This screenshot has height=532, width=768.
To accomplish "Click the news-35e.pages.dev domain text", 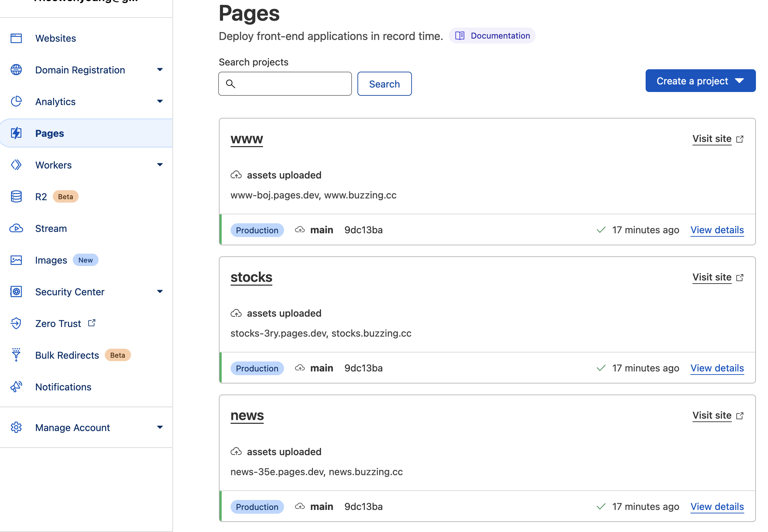I will point(277,472).
